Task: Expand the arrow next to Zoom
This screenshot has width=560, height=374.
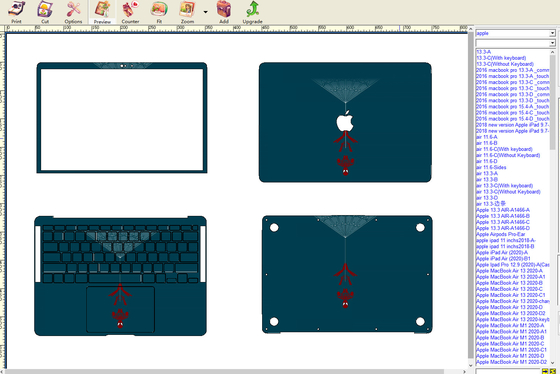Action: [x=205, y=12]
